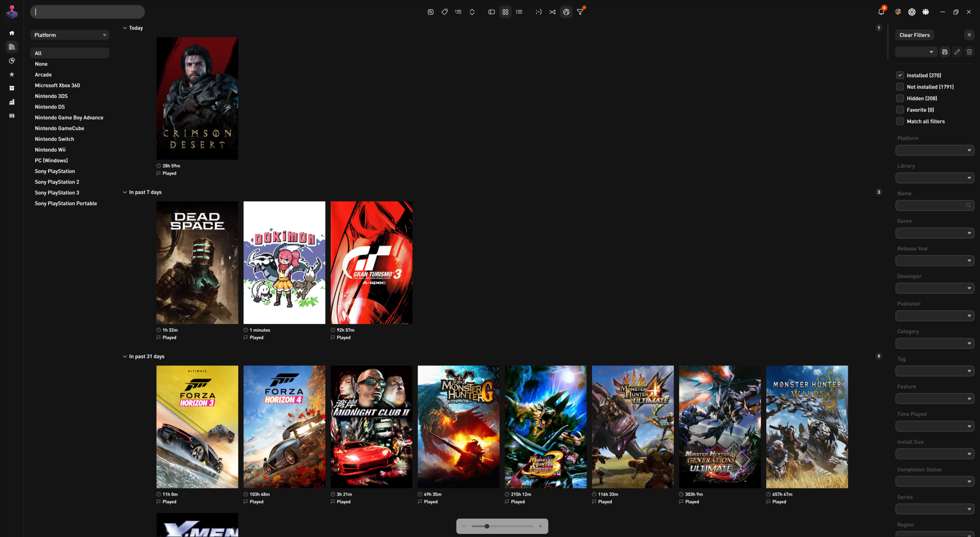Open the Platform grouping dropdown
This screenshot has height=537, width=980.
pyautogui.click(x=70, y=35)
